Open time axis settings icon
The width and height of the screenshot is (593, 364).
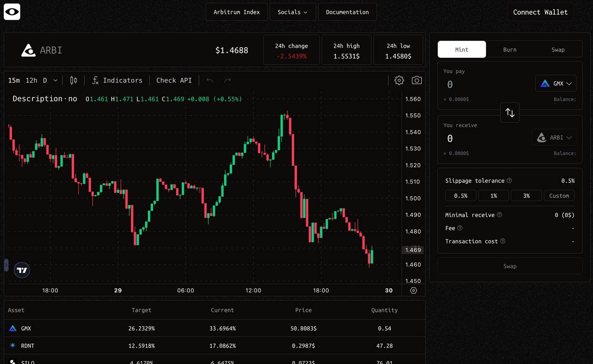pyautogui.click(x=413, y=291)
